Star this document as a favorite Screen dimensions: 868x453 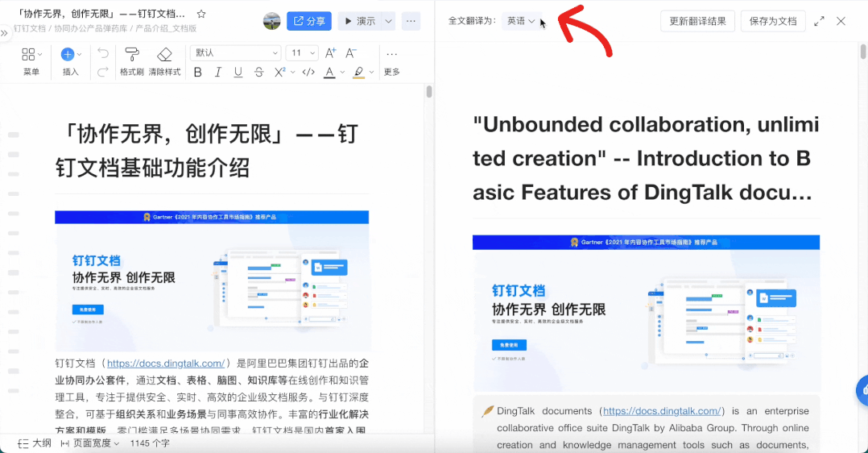[201, 15]
